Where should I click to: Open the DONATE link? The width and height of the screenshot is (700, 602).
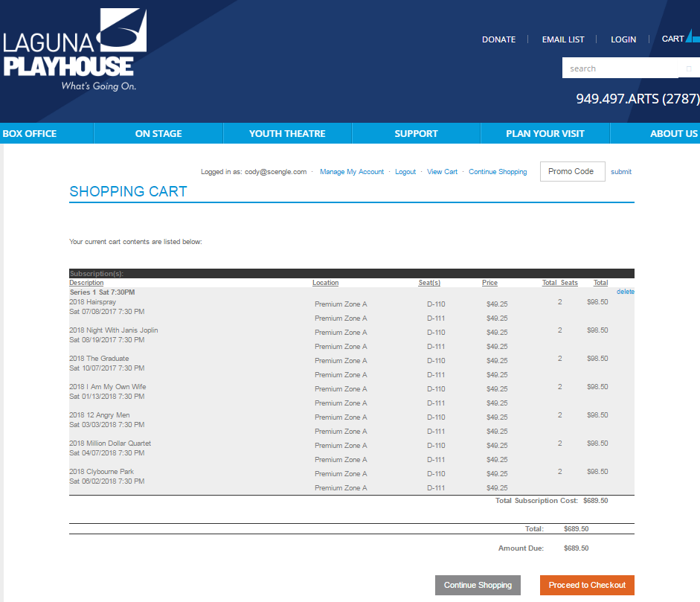click(x=498, y=39)
